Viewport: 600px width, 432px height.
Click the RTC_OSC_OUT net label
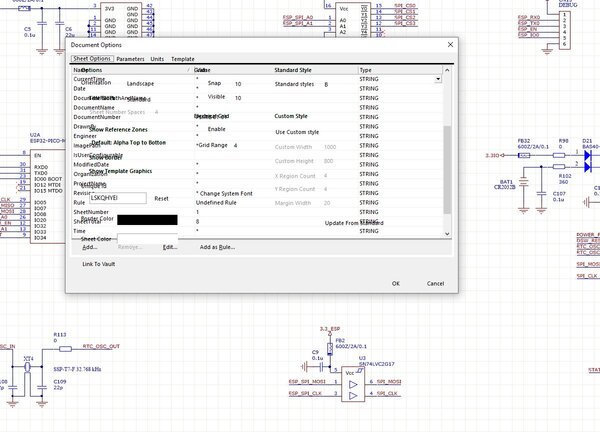click(101, 346)
